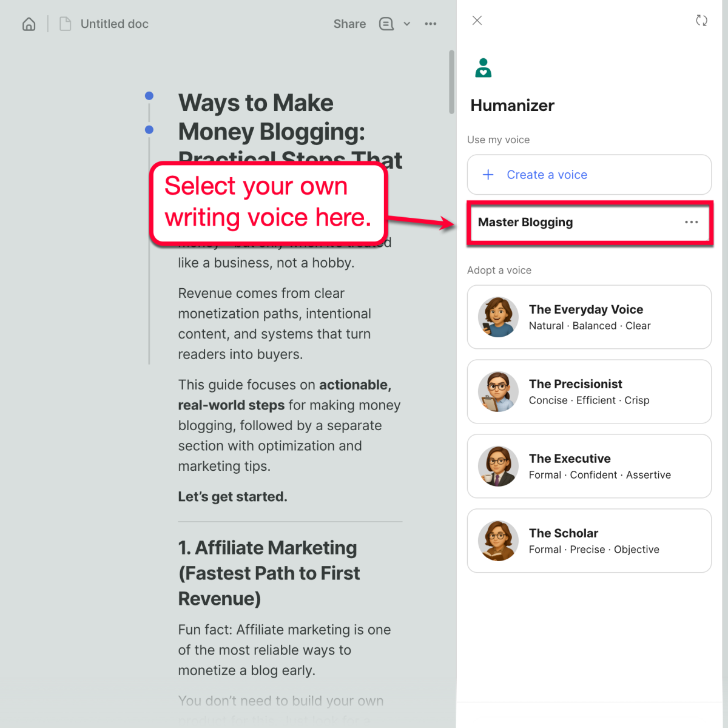
Task: Select The Scholar voice option
Action: click(588, 541)
